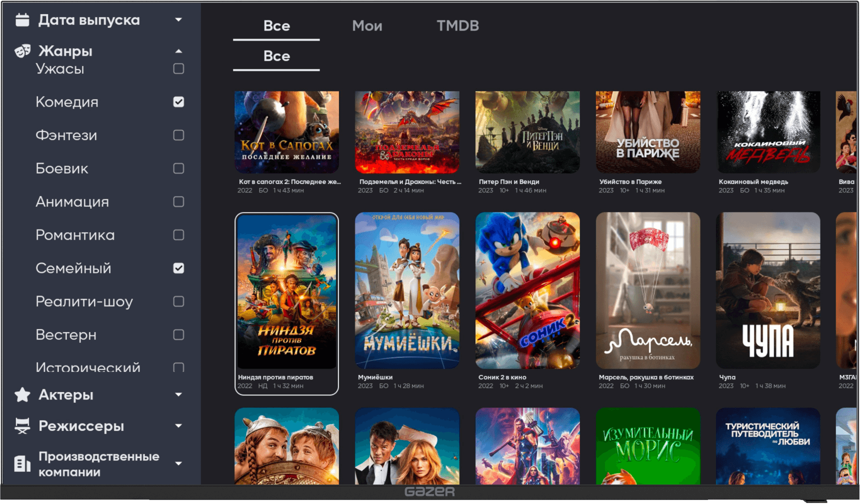Click the title text Кокаиновый медведь

pyautogui.click(x=753, y=182)
